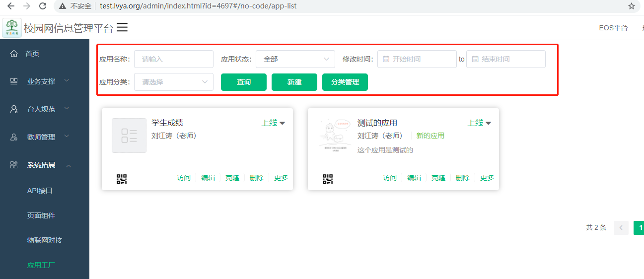Image resolution: width=644 pixels, height=279 pixels.
Task: Click the 结束时间 date field
Action: 506,59
